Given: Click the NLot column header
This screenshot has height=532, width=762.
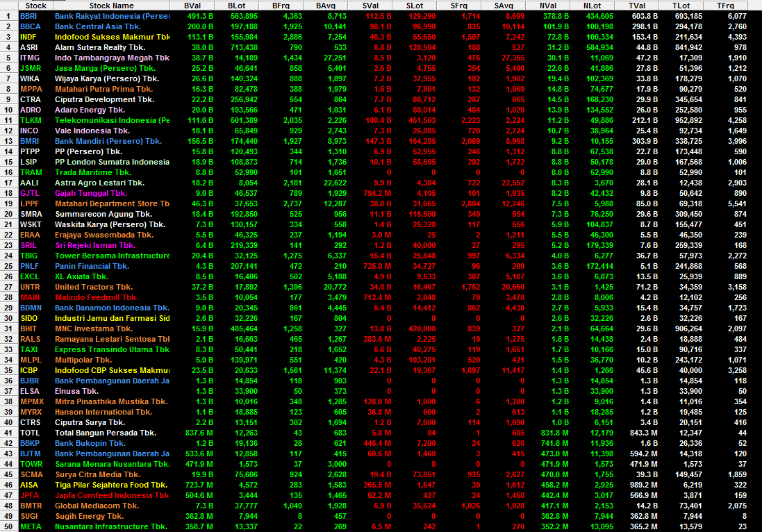Looking at the screenshot, I should pyautogui.click(x=592, y=6).
